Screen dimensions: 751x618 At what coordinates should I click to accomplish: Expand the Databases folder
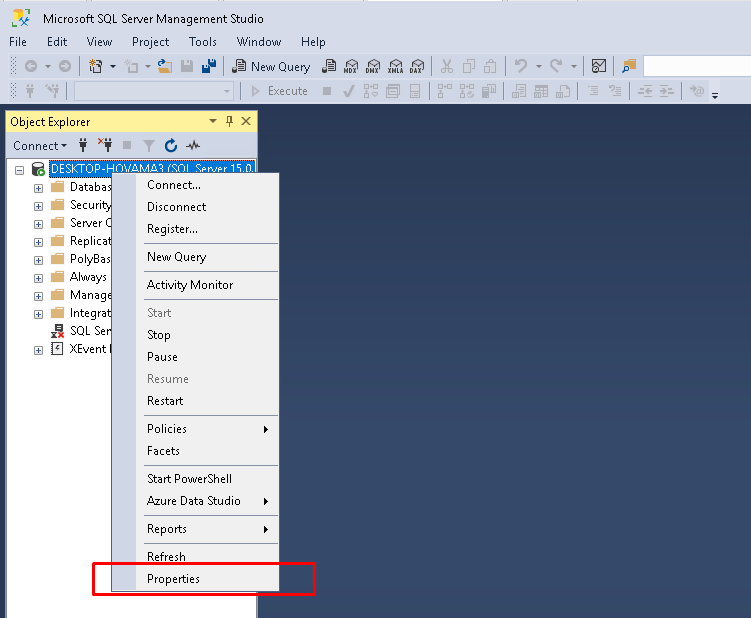tap(38, 188)
